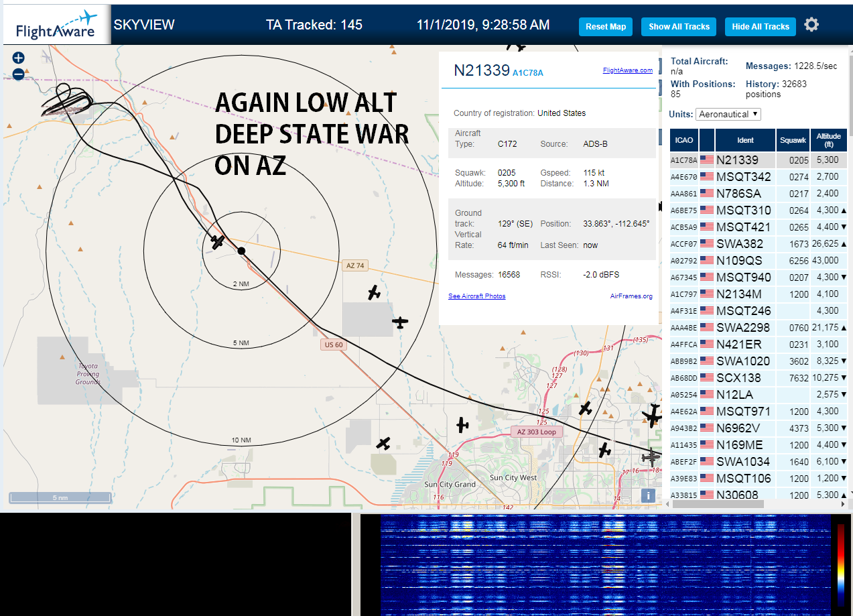Select the SWA382 aircraft row
The image size is (853, 616).
[759, 244]
